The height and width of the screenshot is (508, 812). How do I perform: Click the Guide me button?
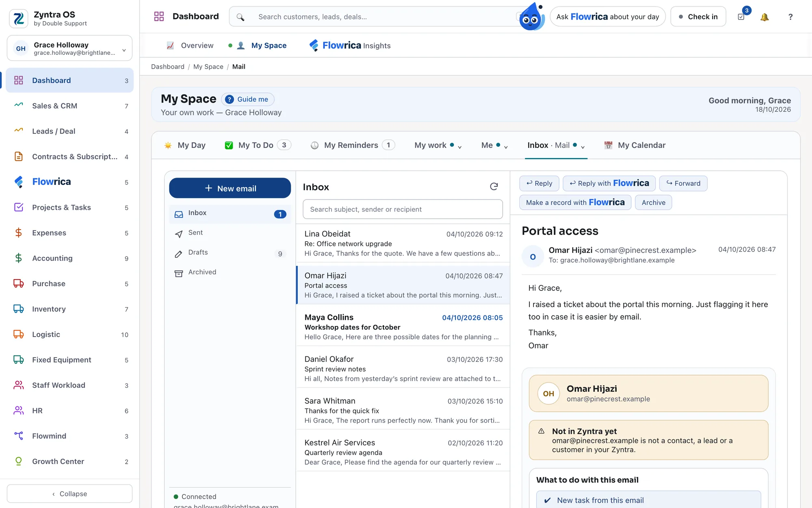248,99
